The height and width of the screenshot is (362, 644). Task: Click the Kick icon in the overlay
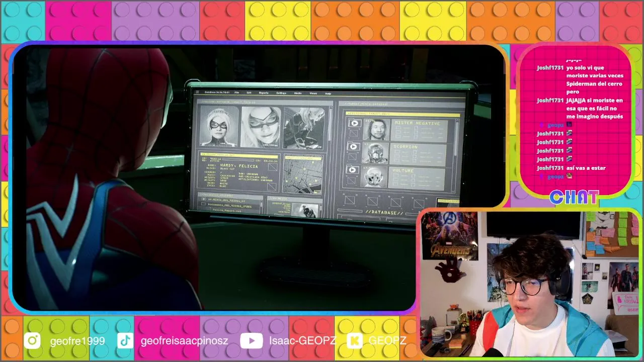click(x=355, y=341)
